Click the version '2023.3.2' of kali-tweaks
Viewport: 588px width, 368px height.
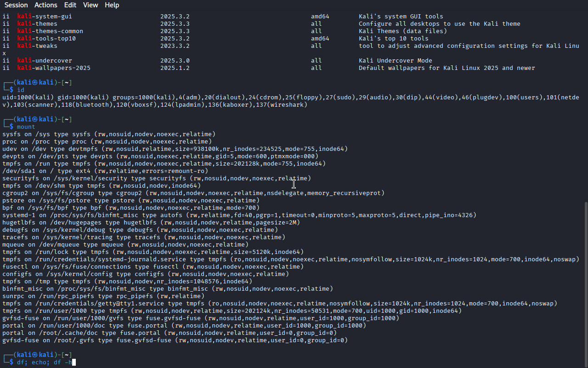175,46
